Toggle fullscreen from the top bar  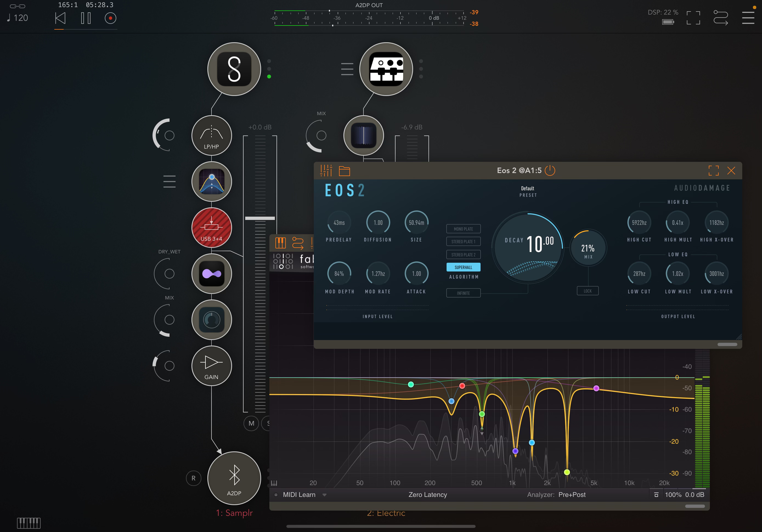[x=693, y=18]
